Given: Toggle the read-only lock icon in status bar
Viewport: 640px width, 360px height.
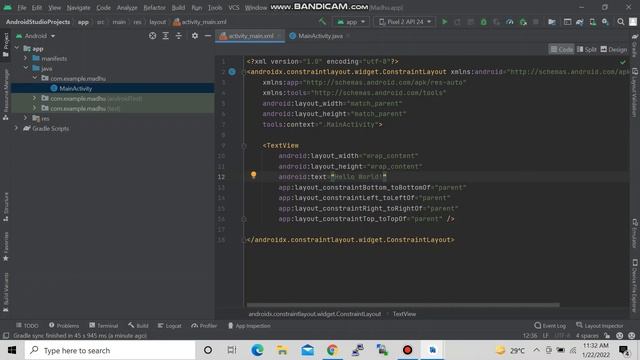Looking at the screenshot, I should coord(607,336).
